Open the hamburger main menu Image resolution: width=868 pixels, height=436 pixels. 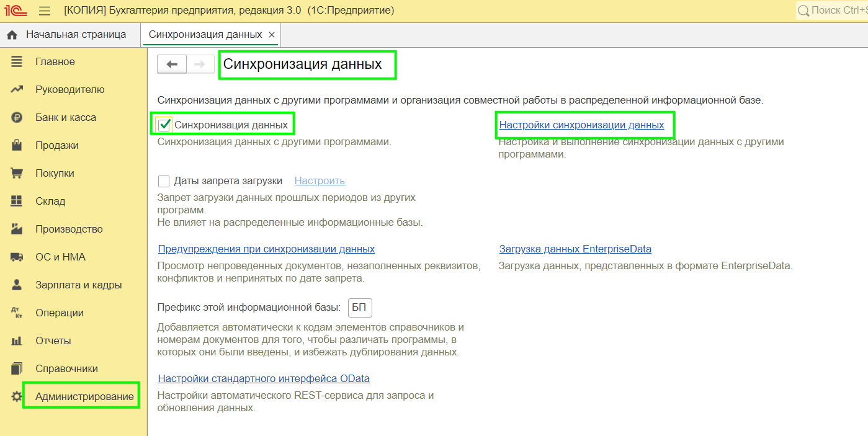pos(45,11)
